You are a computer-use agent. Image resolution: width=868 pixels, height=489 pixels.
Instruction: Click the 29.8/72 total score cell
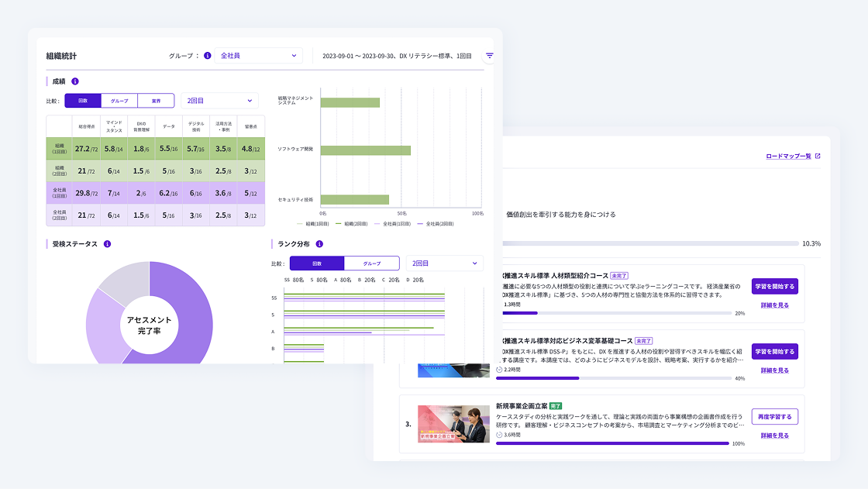tap(86, 193)
